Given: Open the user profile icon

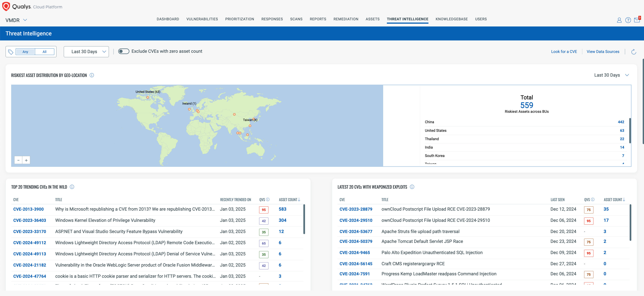Looking at the screenshot, I should pyautogui.click(x=619, y=20).
